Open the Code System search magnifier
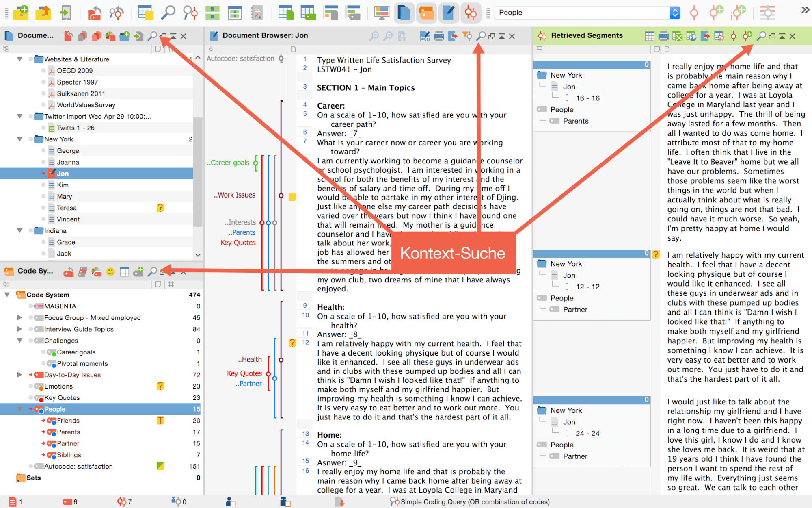Image resolution: width=812 pixels, height=508 pixels. 152,271
